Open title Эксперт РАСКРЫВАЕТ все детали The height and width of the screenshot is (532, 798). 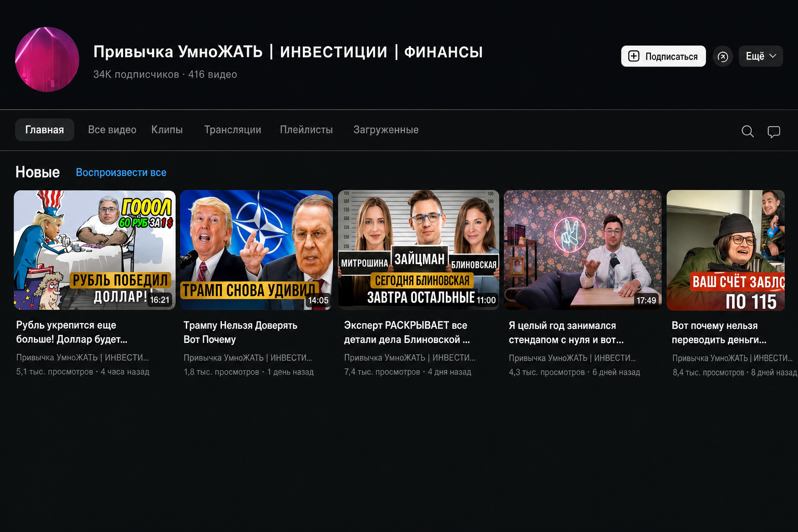point(407,332)
